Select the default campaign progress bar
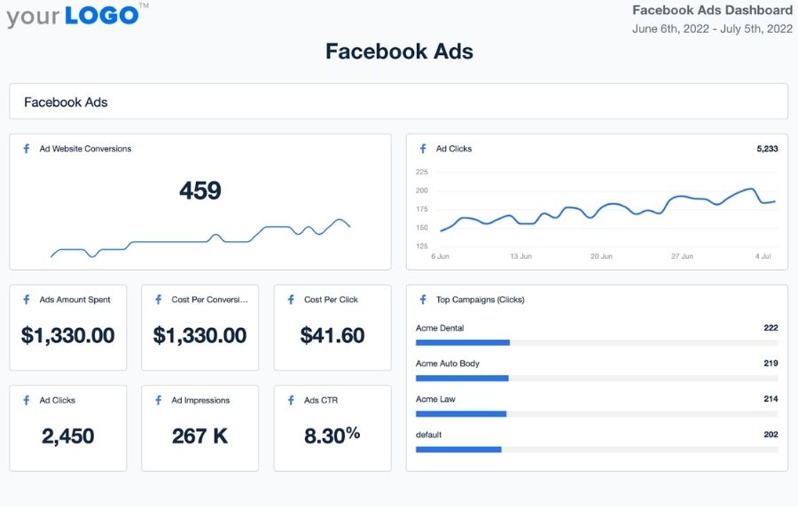This screenshot has height=532, width=798. click(597, 450)
